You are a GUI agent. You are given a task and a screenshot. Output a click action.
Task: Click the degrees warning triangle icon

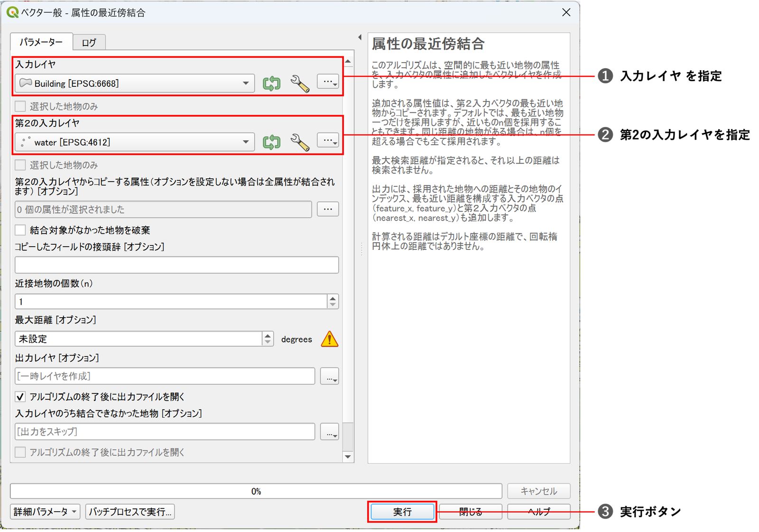coord(330,339)
